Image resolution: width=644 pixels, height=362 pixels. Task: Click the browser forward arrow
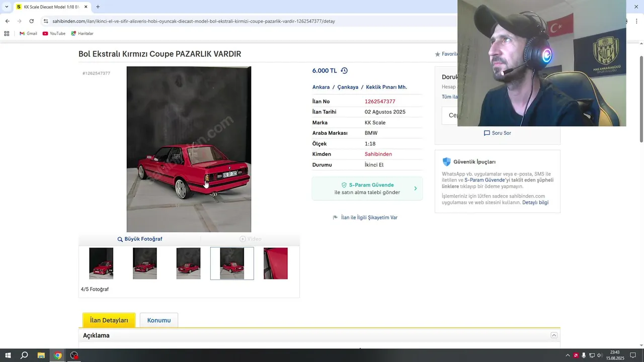[19, 21]
